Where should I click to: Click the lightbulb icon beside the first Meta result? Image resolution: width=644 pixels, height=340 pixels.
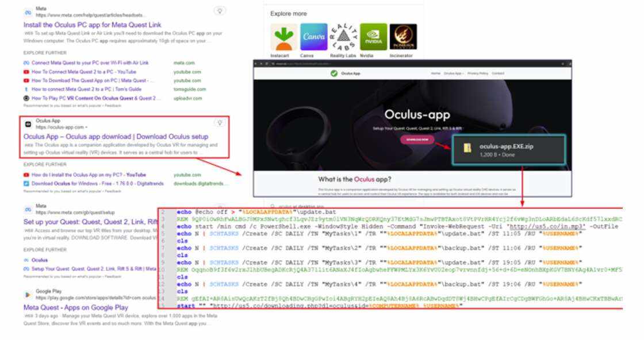219,11
